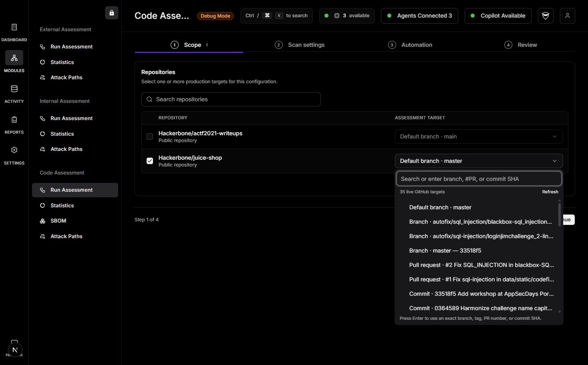The height and width of the screenshot is (365, 588).
Task: Focus the branch, #PR, or commit SHA search field
Action: (x=479, y=179)
